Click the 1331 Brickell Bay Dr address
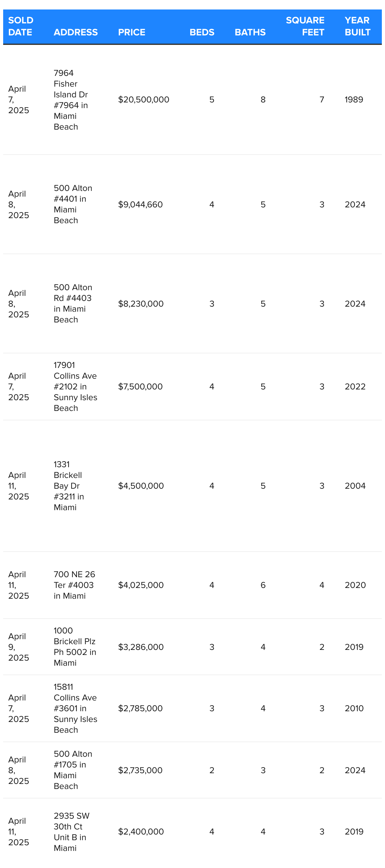This screenshot has width=385, height=868. pyautogui.click(x=69, y=486)
